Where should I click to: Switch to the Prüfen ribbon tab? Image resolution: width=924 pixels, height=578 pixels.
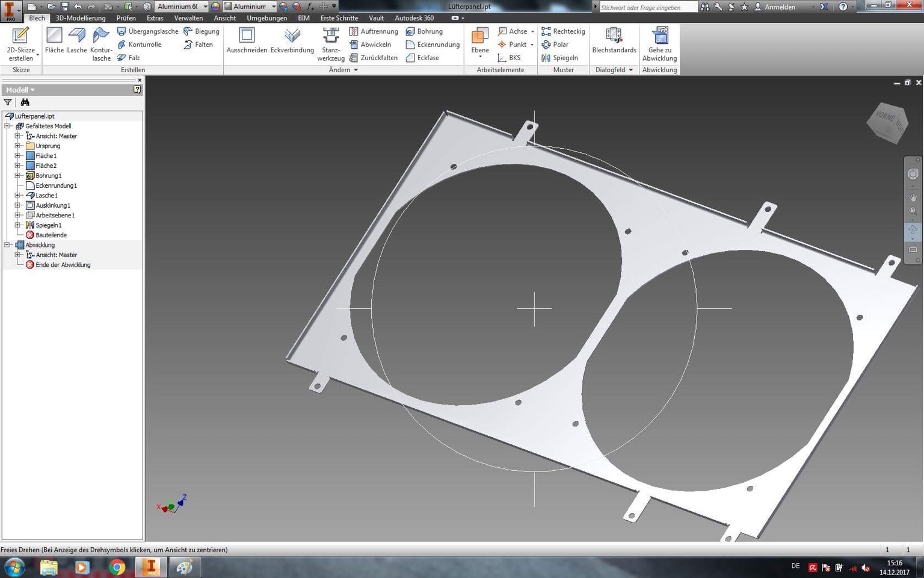[126, 18]
